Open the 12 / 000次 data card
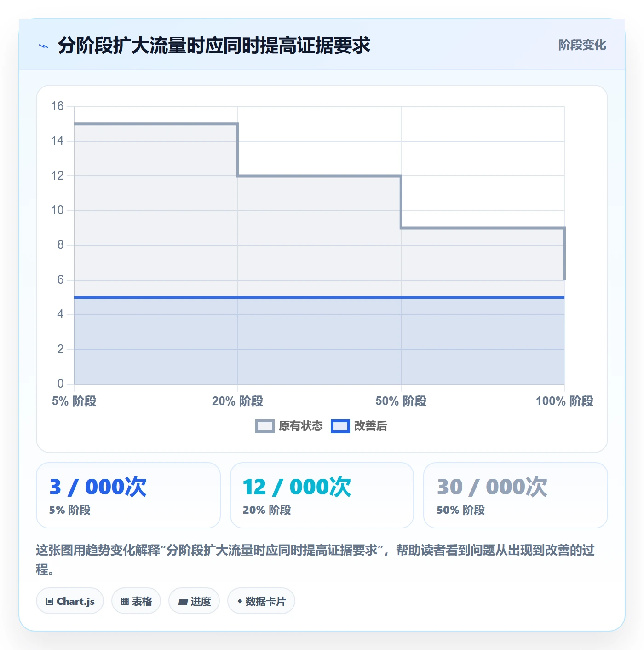 [322, 495]
